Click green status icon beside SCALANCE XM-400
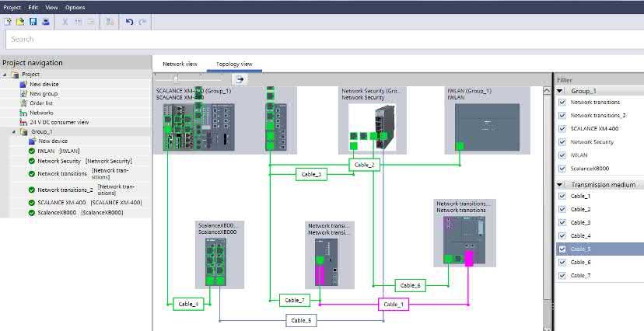This screenshot has height=331, width=644. (32, 203)
